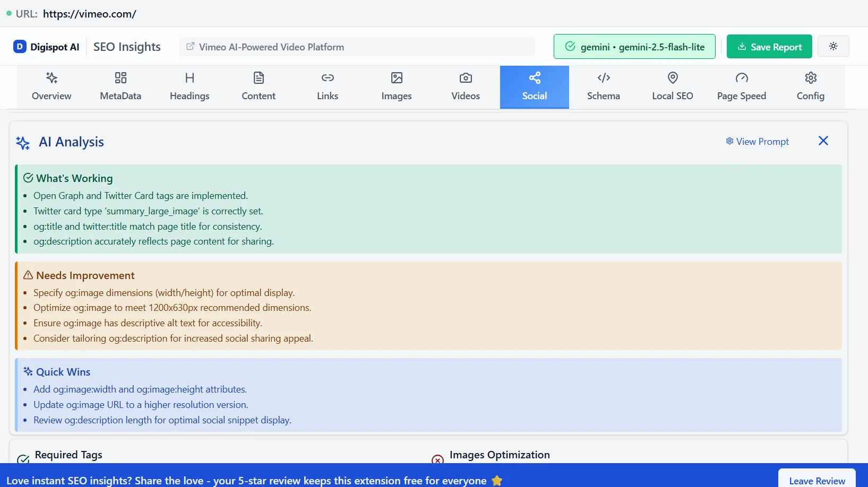Click the Save Report button
868x487 pixels.
tap(769, 47)
